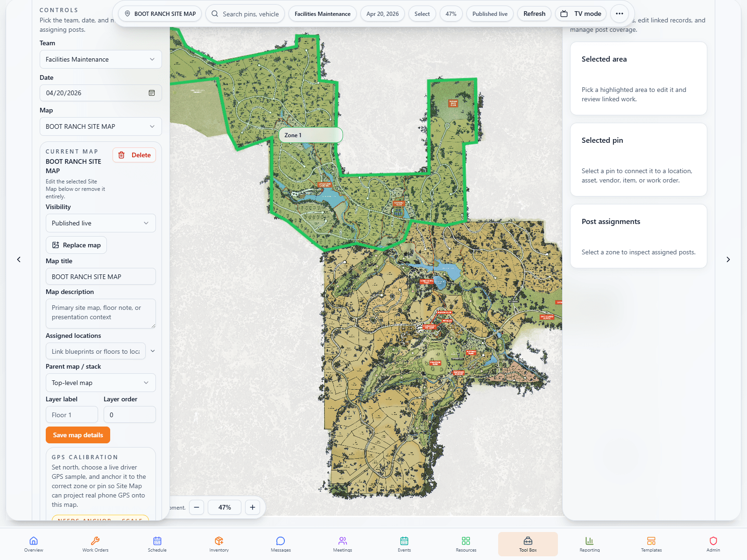Zoom in with the plus button

pyautogui.click(x=253, y=507)
